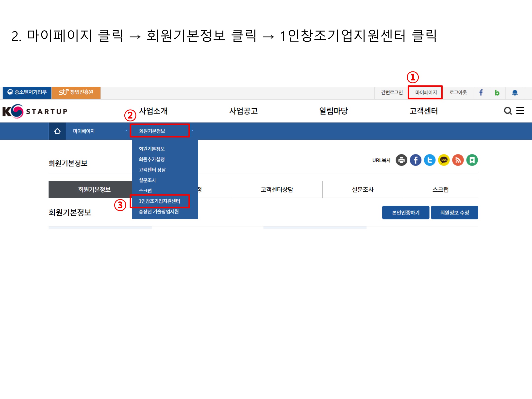The width and height of the screenshot is (532, 399).
Task: Click the green bookmark scrap icon
Action: (x=472, y=160)
